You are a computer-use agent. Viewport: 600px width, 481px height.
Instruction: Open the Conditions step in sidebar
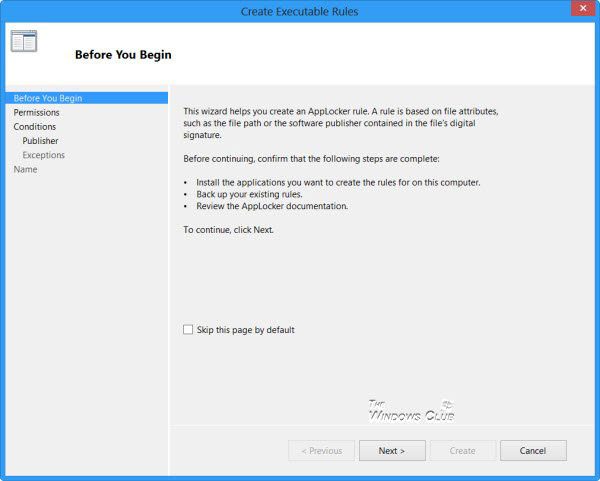point(35,127)
